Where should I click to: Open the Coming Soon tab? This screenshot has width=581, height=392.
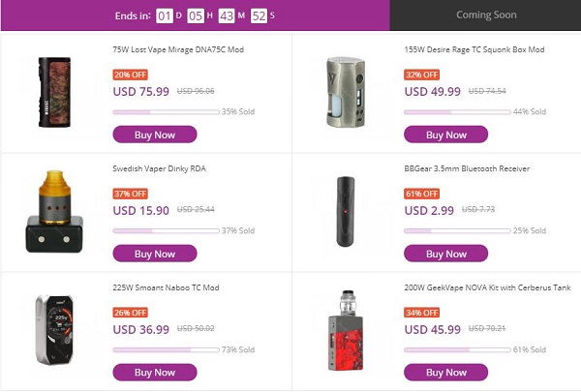tap(485, 15)
